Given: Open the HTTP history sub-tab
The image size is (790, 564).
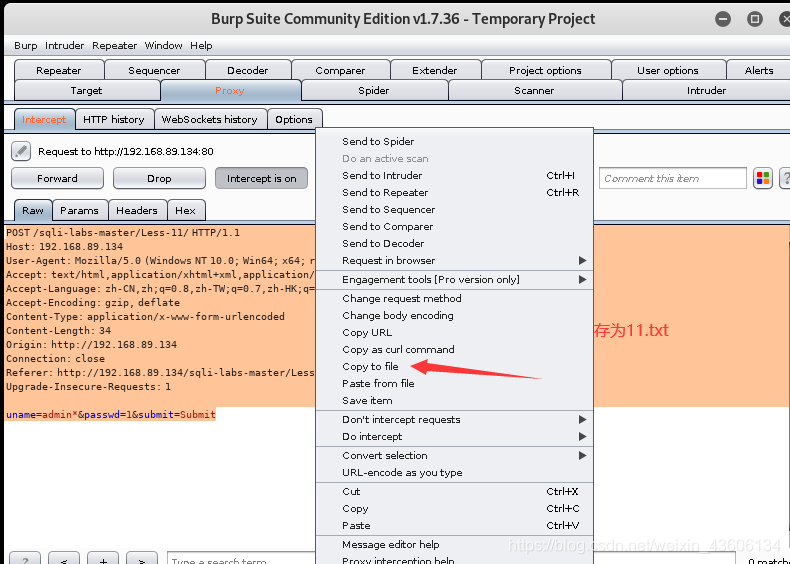Looking at the screenshot, I should click(114, 120).
